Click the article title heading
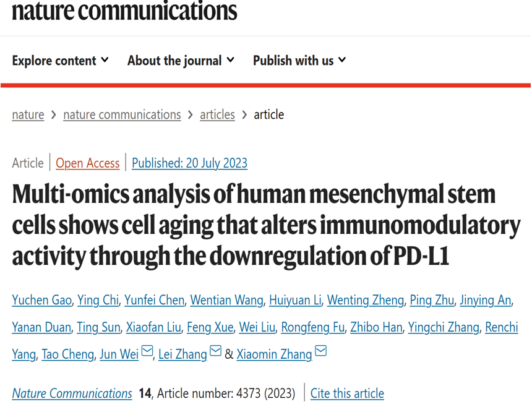The width and height of the screenshot is (532, 404). 267,225
